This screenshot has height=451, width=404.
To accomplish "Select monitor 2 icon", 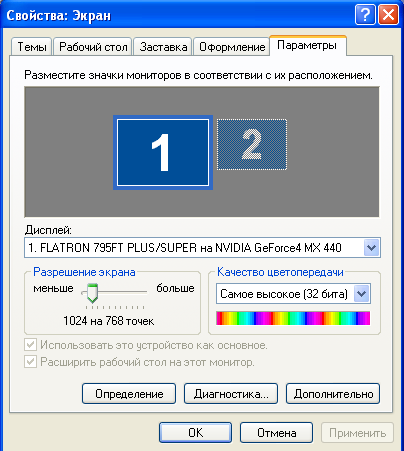I will click(252, 145).
